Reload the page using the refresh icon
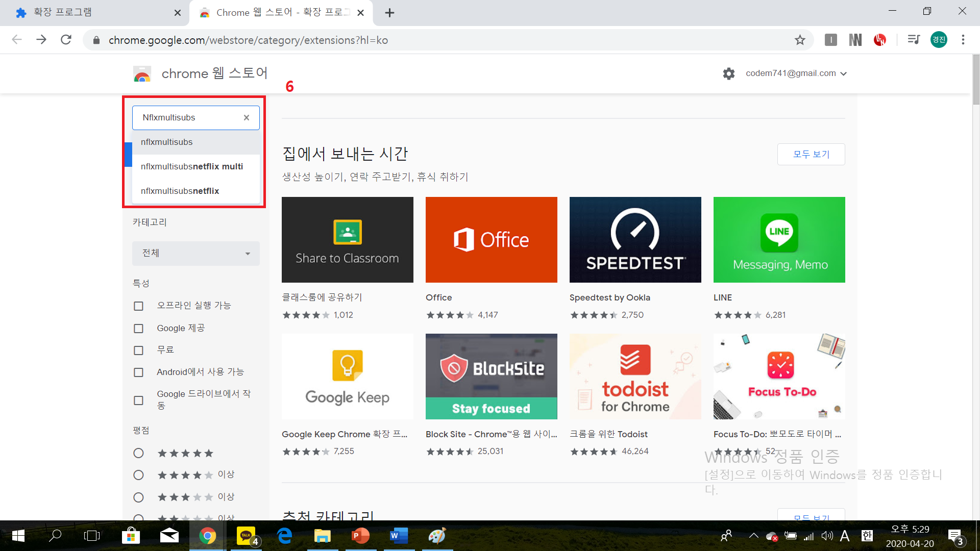The height and width of the screenshot is (551, 980). (x=66, y=40)
